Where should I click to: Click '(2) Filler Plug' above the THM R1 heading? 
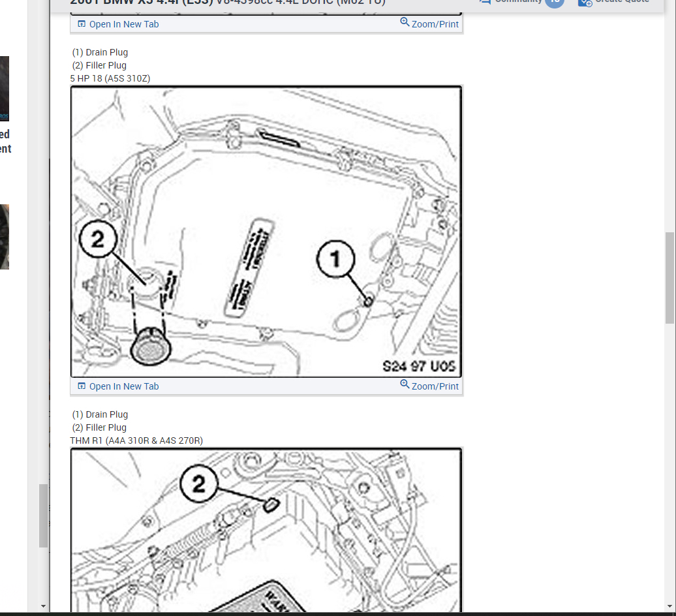click(x=99, y=427)
